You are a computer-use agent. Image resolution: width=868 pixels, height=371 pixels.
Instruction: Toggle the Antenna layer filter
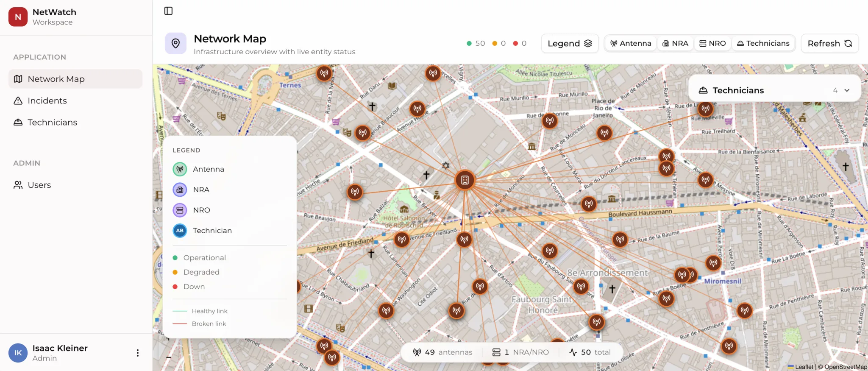click(x=631, y=43)
